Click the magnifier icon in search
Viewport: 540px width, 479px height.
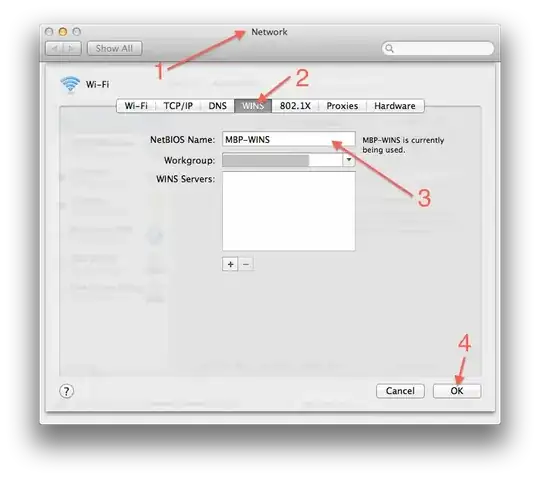[389, 48]
